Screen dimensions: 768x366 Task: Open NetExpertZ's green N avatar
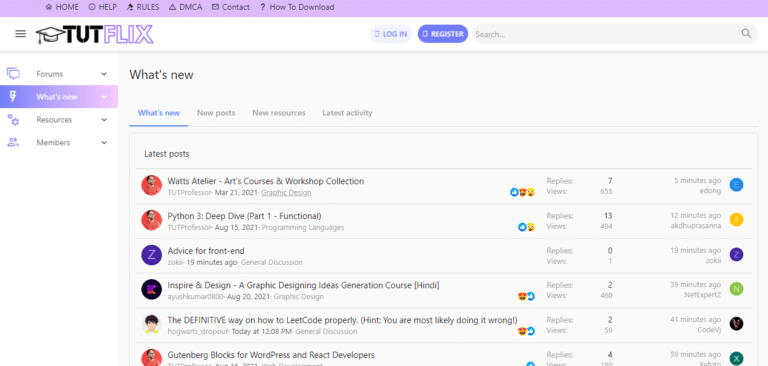(x=736, y=289)
